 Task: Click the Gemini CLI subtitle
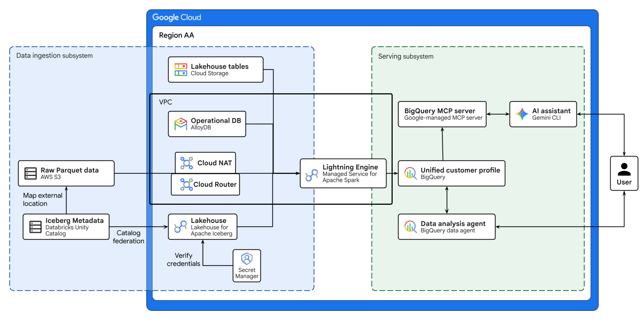546,118
